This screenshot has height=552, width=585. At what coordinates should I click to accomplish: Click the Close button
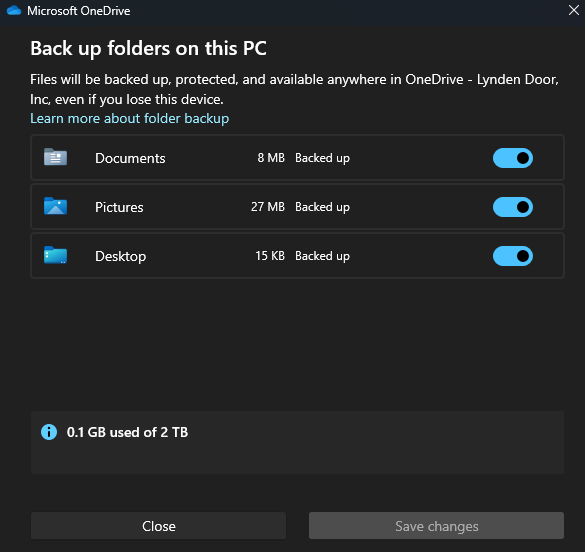point(158,526)
